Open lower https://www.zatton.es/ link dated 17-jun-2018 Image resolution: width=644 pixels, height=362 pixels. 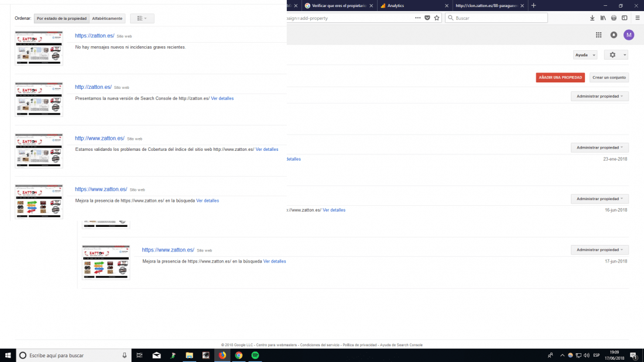168,250
